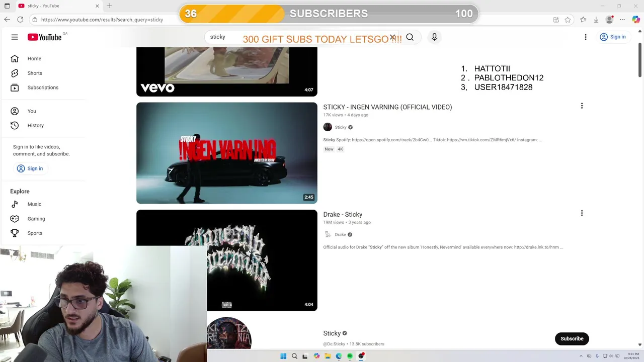
Task: Open Spotify from the taskbar
Action: coord(350,356)
